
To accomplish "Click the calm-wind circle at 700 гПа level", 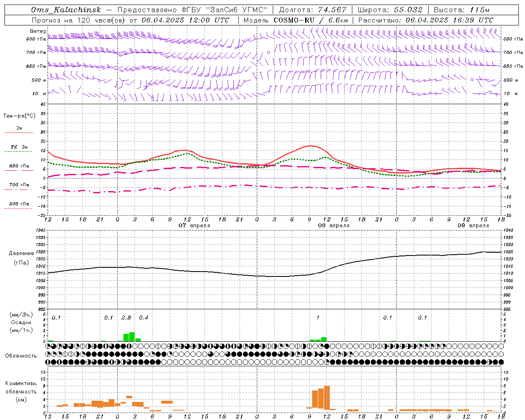I will [269, 52].
